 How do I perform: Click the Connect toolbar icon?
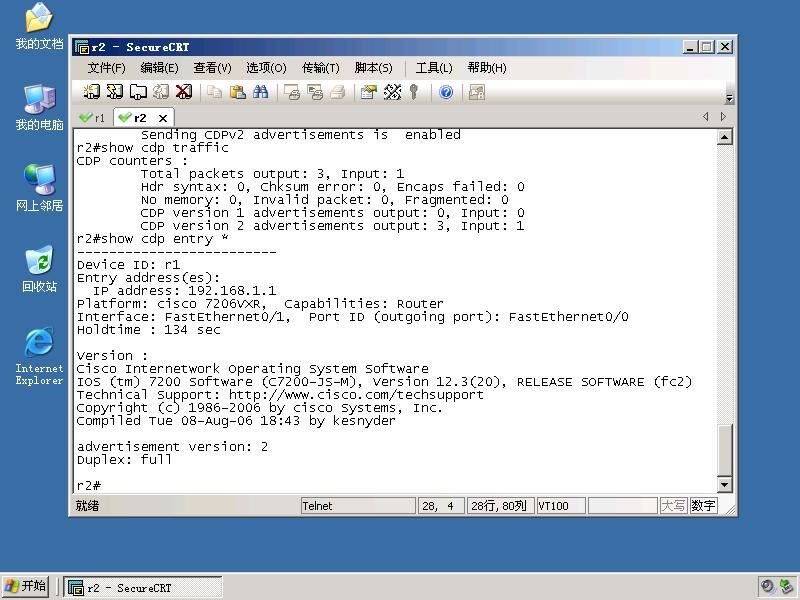pyautogui.click(x=91, y=92)
